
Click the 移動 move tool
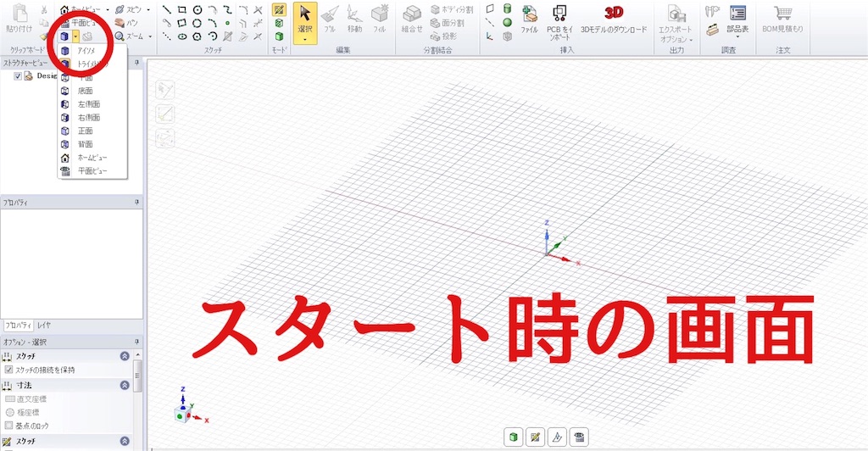coord(355,19)
